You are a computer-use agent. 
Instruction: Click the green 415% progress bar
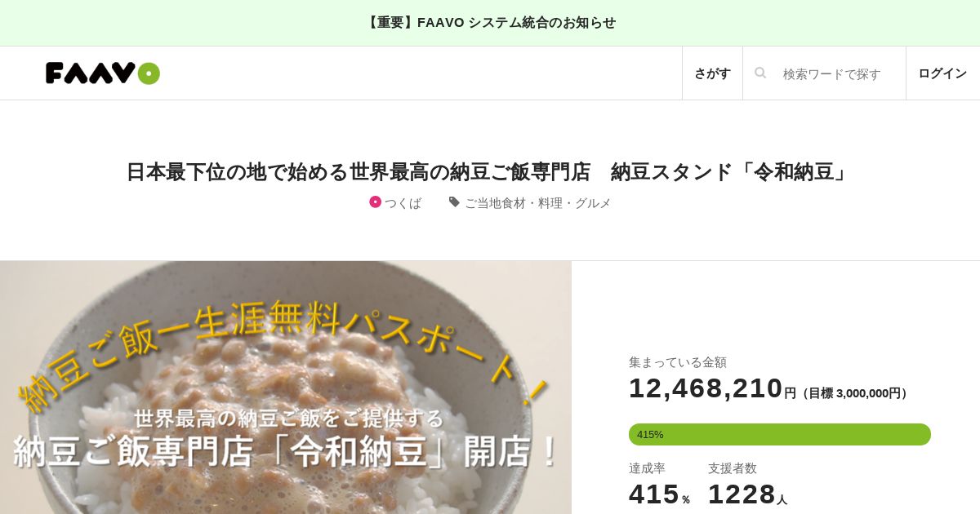pyautogui.click(x=780, y=434)
